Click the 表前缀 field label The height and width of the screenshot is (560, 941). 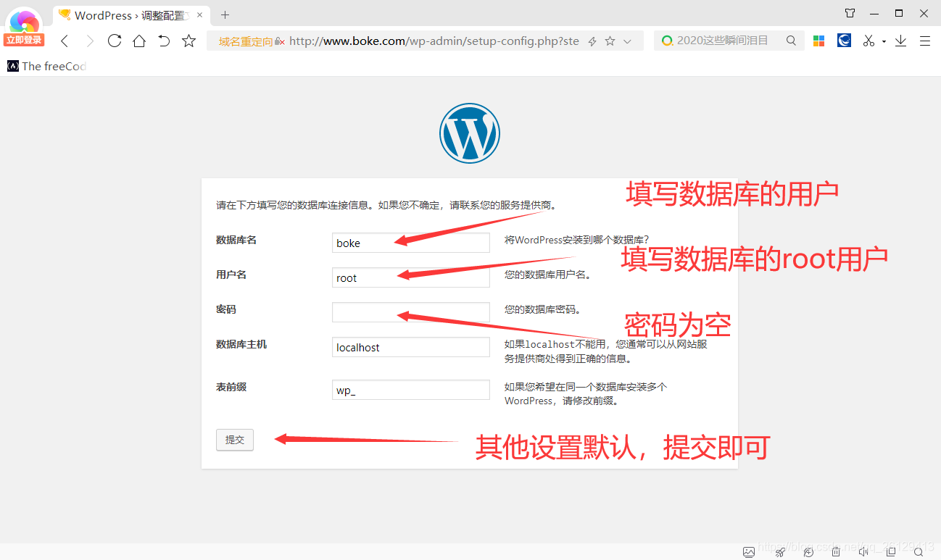click(231, 387)
